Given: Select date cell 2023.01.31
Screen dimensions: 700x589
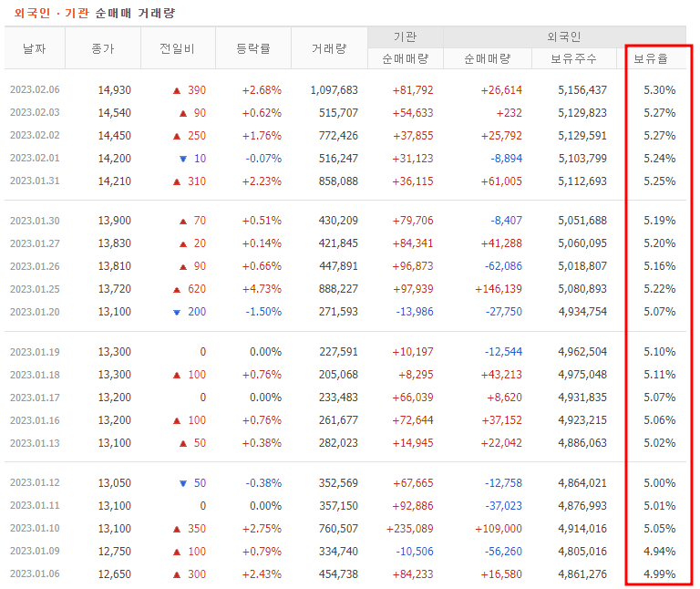Looking at the screenshot, I should point(35,181).
